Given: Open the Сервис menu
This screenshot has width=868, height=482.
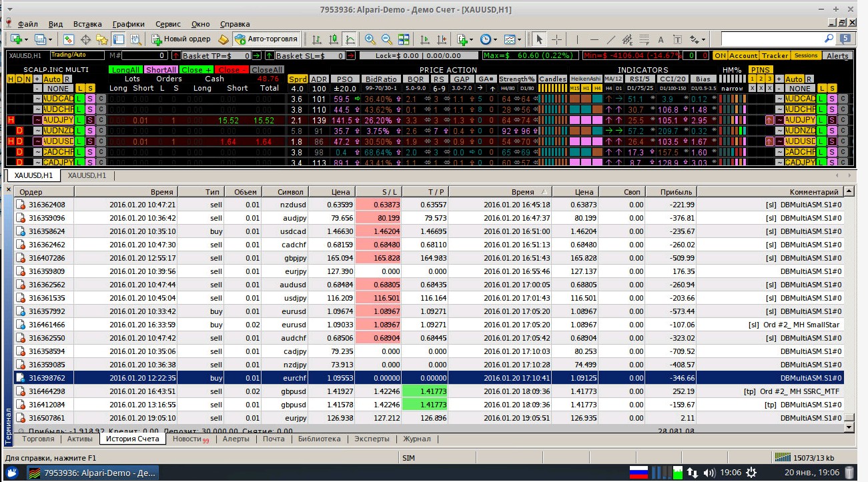Looking at the screenshot, I should pyautogui.click(x=167, y=24).
